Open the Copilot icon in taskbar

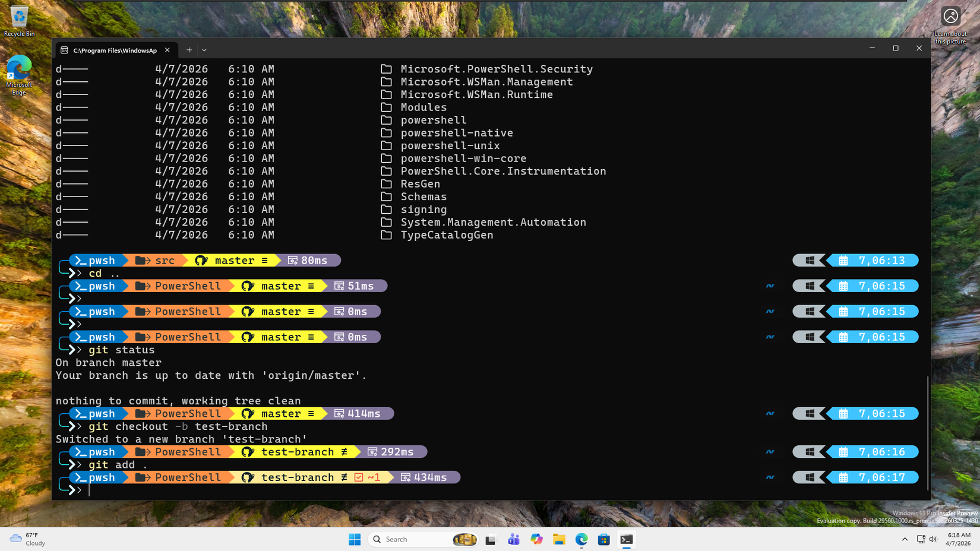(x=536, y=539)
